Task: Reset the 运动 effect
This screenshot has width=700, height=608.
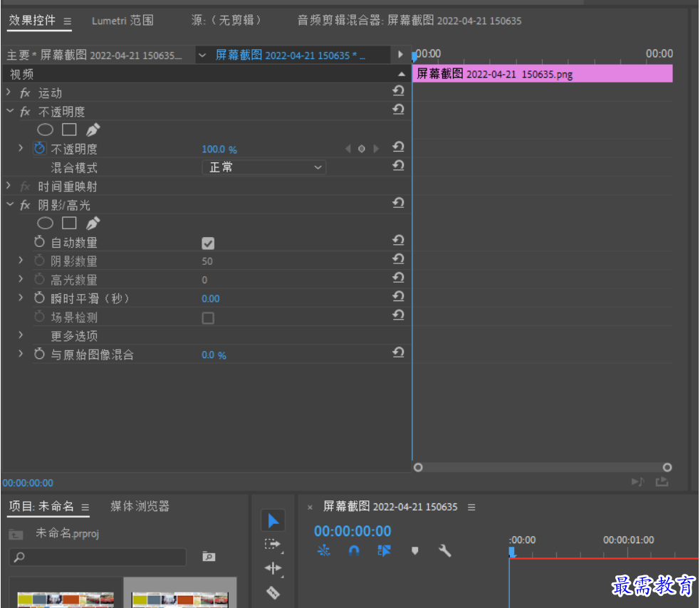Action: (398, 91)
